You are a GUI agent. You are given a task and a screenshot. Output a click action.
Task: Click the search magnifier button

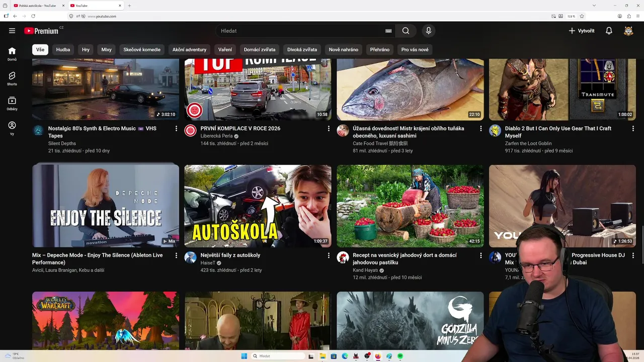pyautogui.click(x=406, y=31)
